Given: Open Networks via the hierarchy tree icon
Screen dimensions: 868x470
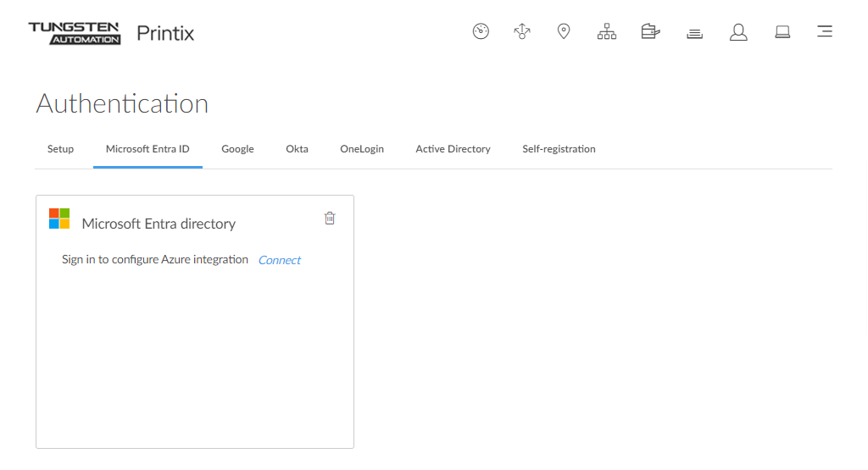Looking at the screenshot, I should [x=607, y=32].
